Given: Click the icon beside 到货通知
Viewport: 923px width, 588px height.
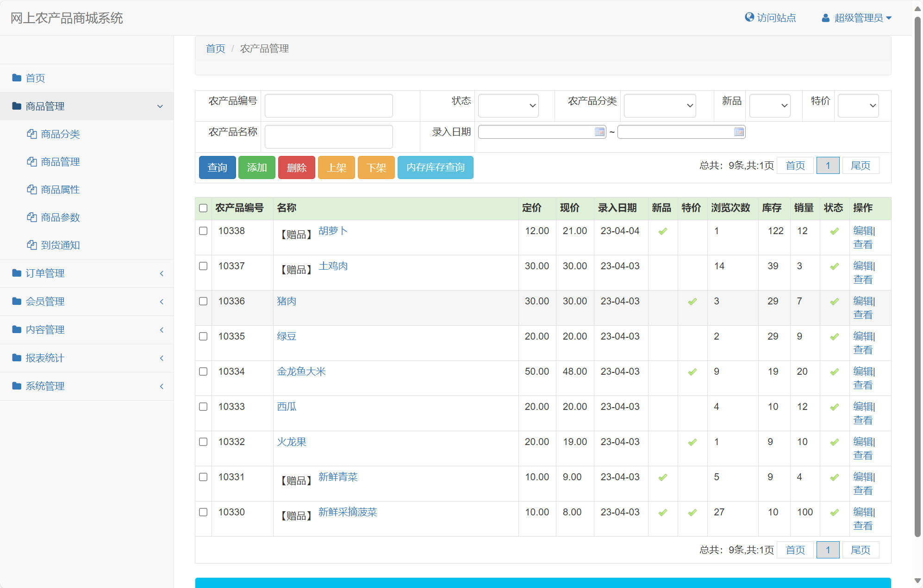Looking at the screenshot, I should click(31, 245).
